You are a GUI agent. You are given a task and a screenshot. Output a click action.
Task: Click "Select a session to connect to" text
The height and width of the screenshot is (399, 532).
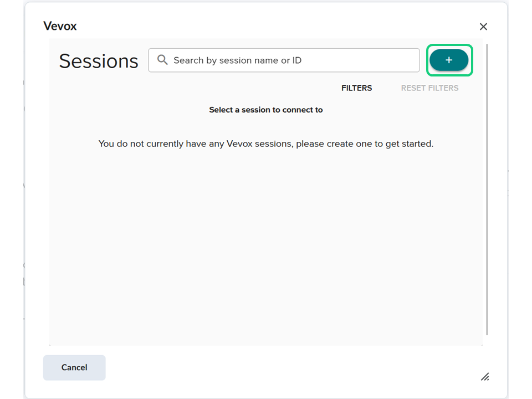pyautogui.click(x=266, y=110)
